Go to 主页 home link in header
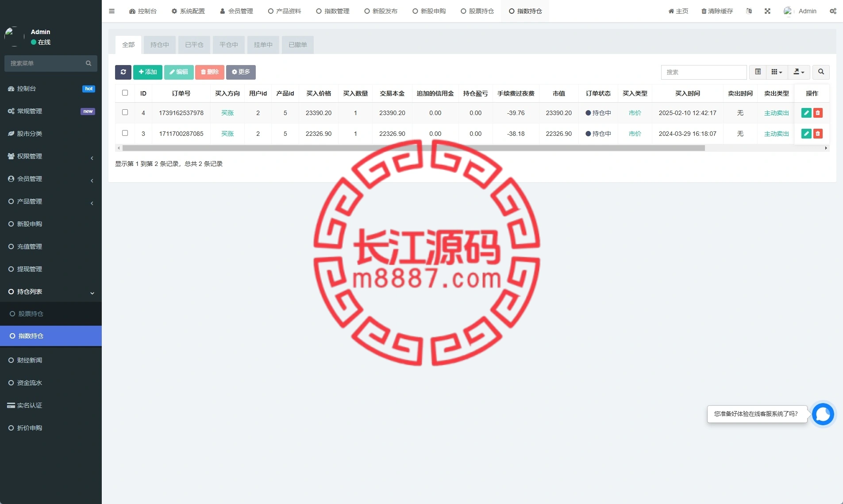Viewport: 843px width, 504px height. (x=678, y=11)
